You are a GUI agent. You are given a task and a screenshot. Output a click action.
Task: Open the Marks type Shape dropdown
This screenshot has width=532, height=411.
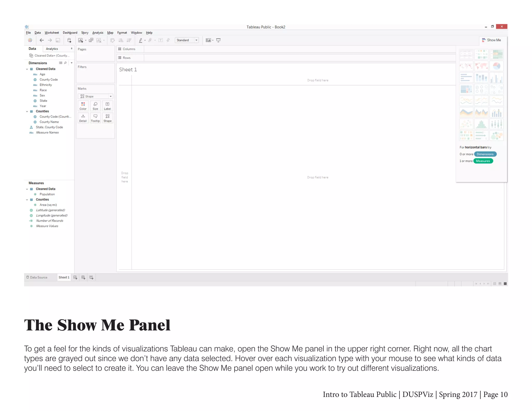(95, 96)
